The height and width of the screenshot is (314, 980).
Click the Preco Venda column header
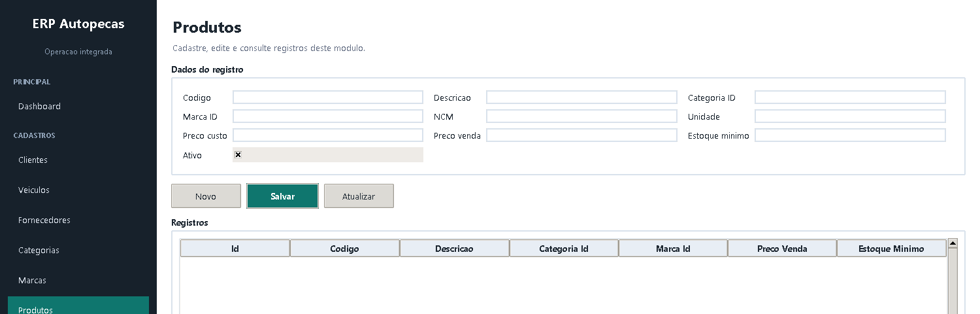pos(782,249)
